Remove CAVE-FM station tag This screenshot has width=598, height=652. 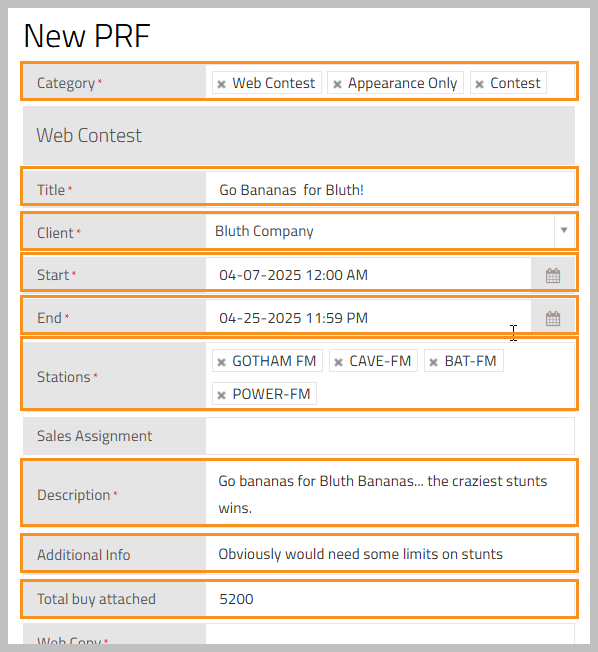click(339, 362)
